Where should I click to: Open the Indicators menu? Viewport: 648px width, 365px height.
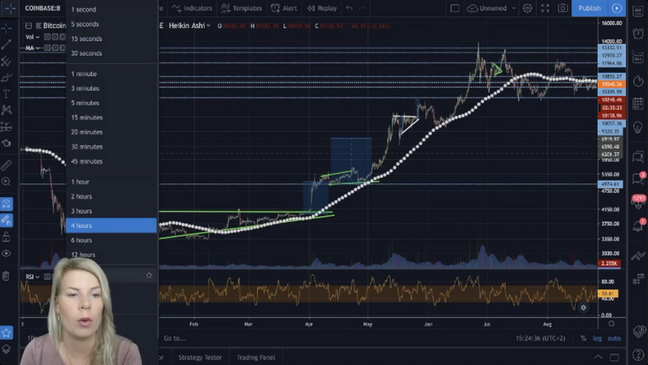click(x=192, y=8)
